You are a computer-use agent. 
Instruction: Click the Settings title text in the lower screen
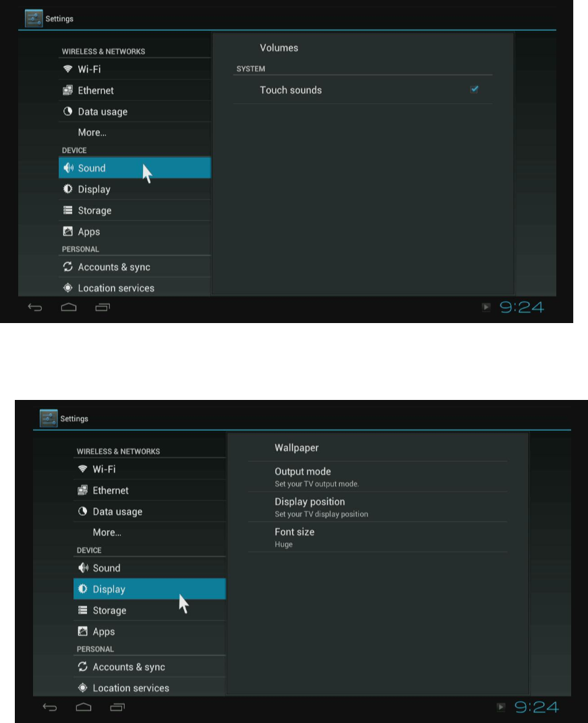74,419
